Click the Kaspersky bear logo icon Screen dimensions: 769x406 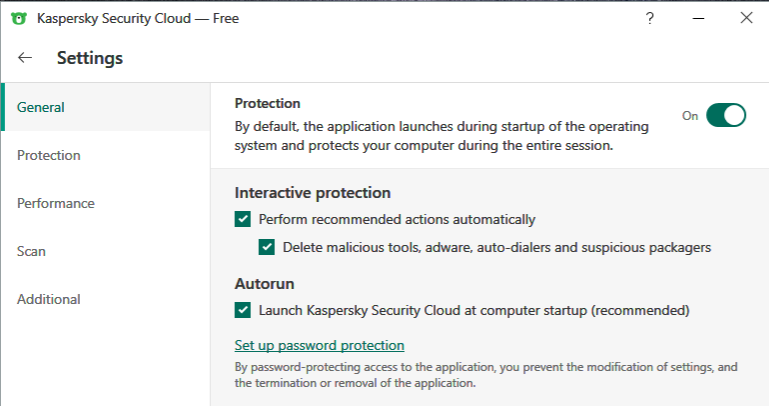(18, 18)
